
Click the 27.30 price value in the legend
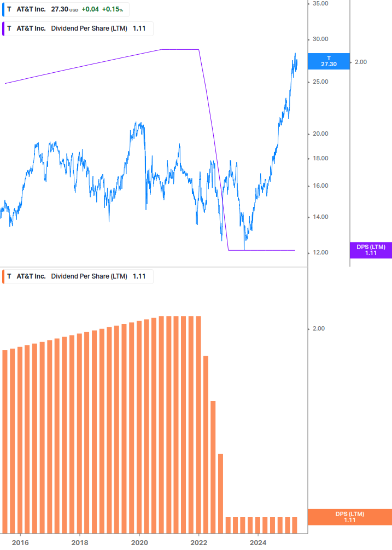60,9
